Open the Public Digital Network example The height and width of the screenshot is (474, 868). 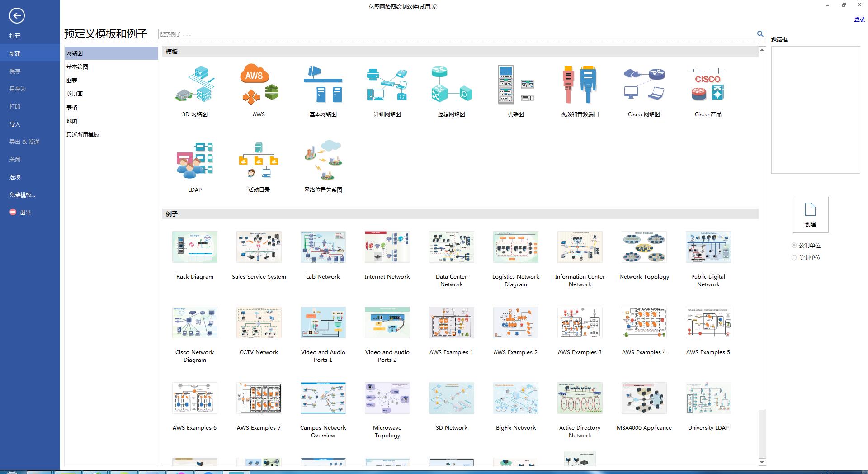(x=708, y=247)
